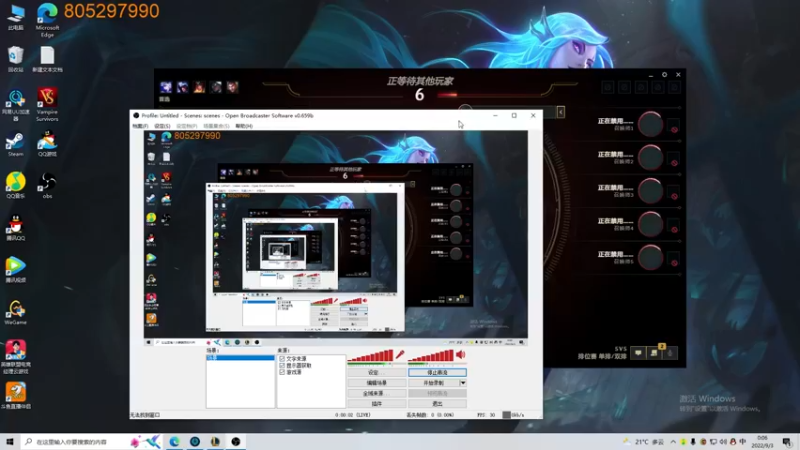Image resolution: width=800 pixels, height=450 pixels.
Task: Open the 腾讯QQ penguin desktop shortcut
Action: pyautogui.click(x=16, y=228)
